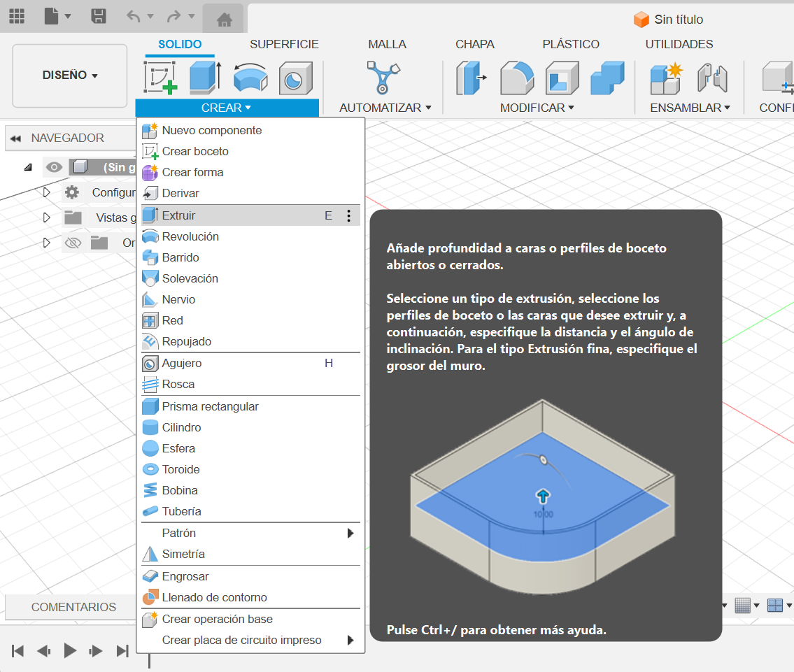This screenshot has width=794, height=672.
Task: Click the Combine modify icon
Action: [x=607, y=78]
